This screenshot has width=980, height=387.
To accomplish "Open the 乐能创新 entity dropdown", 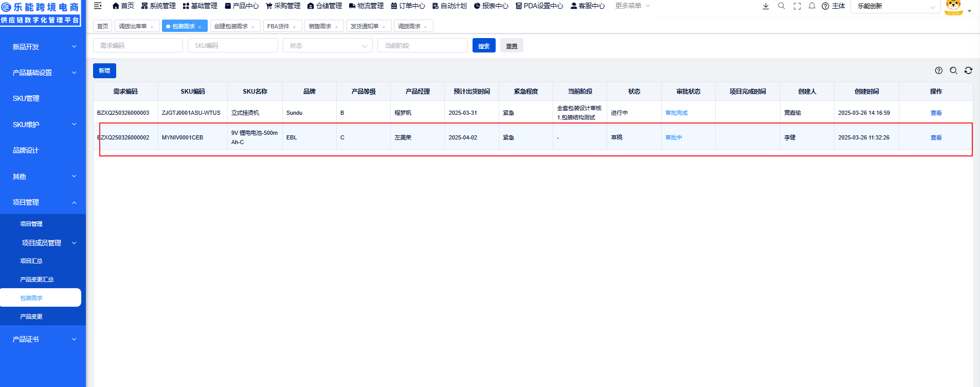I will tap(895, 6).
